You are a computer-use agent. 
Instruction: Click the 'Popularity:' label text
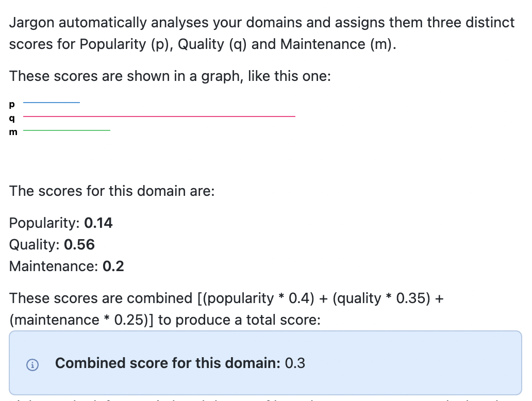tap(44, 223)
